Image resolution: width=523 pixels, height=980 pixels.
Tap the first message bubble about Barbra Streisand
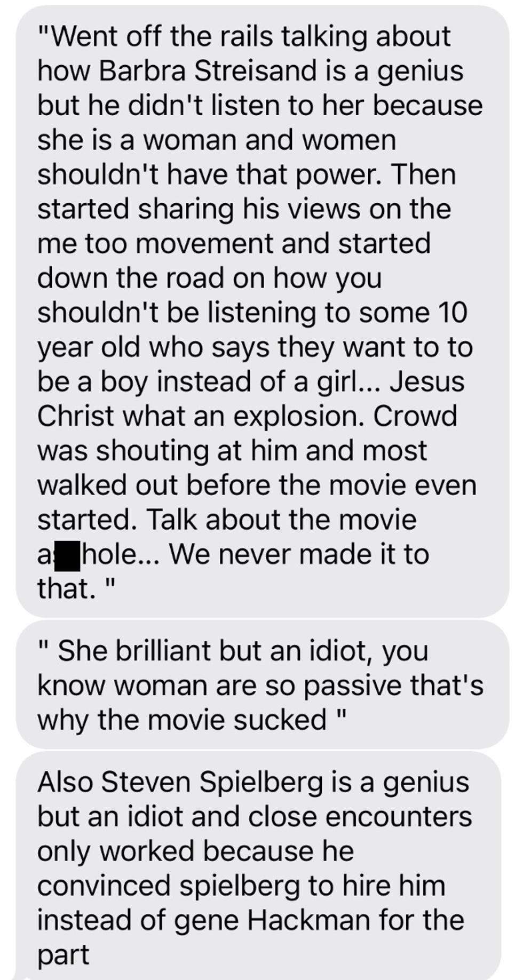263,312
